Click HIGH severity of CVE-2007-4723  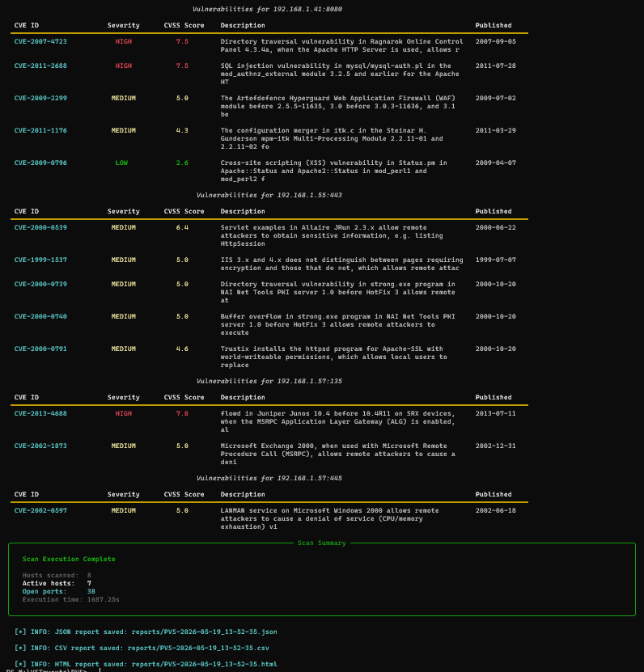point(124,41)
